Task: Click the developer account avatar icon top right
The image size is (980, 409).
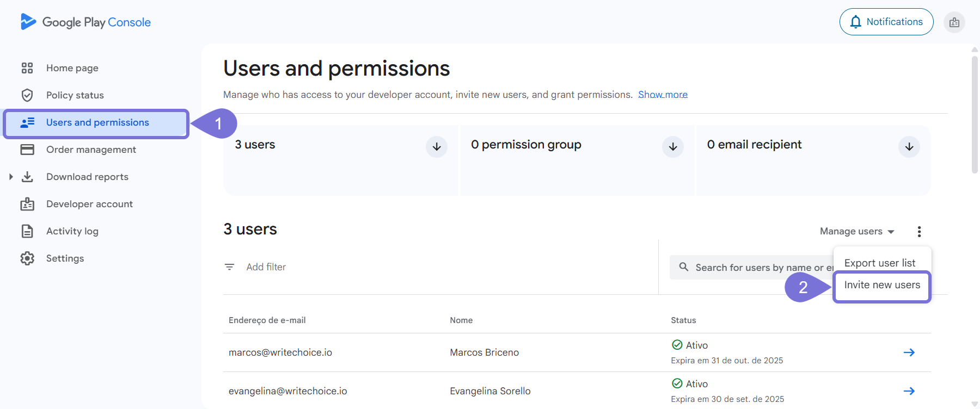Action: [954, 22]
